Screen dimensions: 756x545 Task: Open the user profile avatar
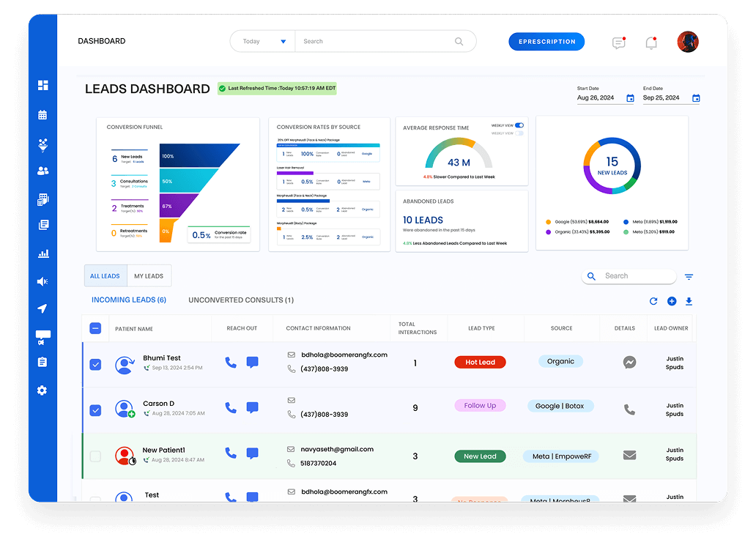688,42
